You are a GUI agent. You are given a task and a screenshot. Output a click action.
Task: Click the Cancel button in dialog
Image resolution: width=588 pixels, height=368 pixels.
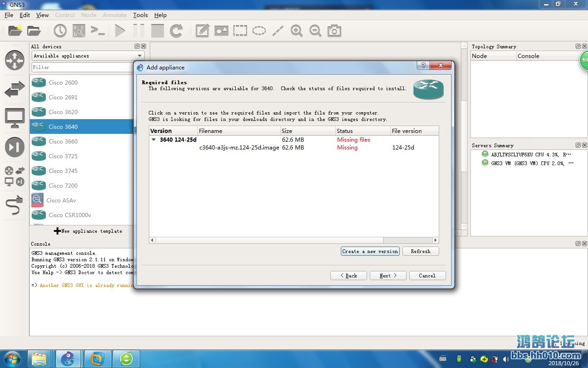point(427,276)
